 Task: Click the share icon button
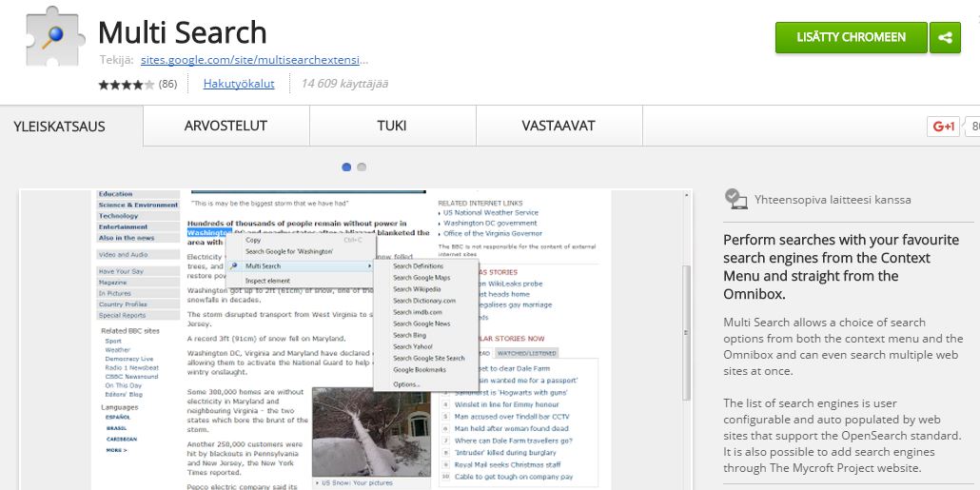[945, 37]
